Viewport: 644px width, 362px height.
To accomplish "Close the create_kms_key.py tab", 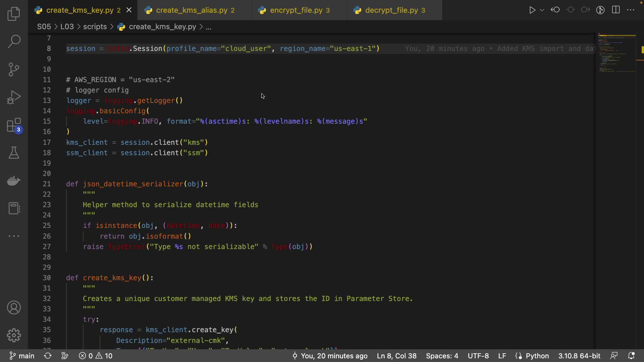I will tap(129, 10).
